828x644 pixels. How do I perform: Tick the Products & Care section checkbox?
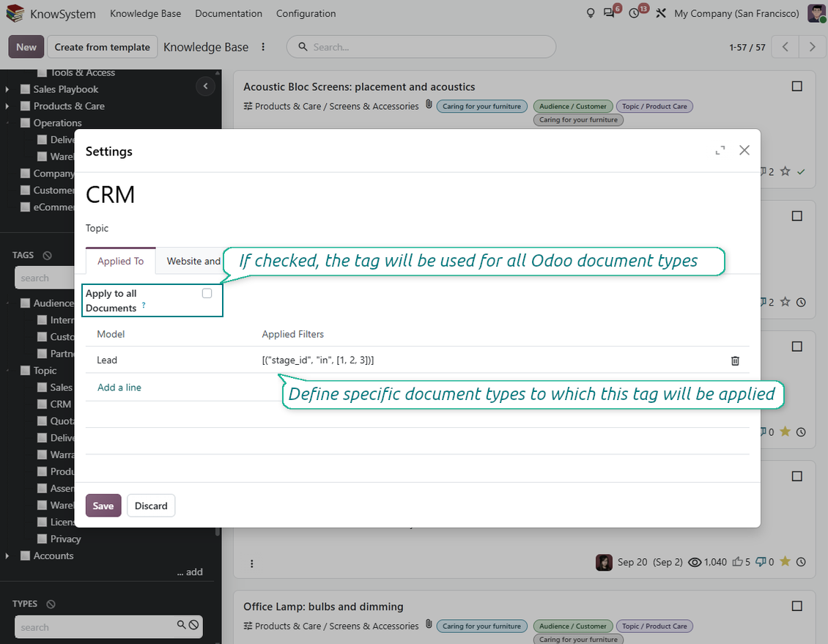25,106
